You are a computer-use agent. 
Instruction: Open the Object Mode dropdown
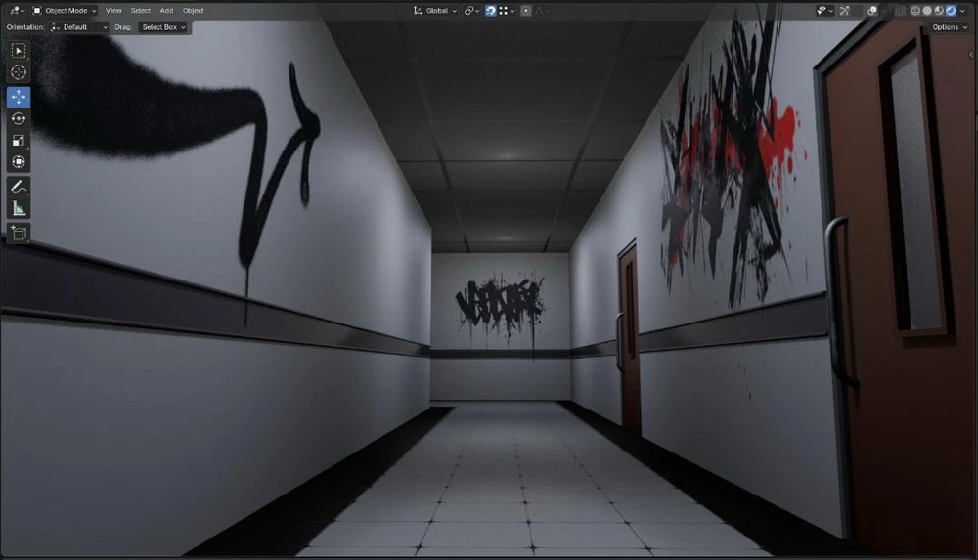pos(65,10)
